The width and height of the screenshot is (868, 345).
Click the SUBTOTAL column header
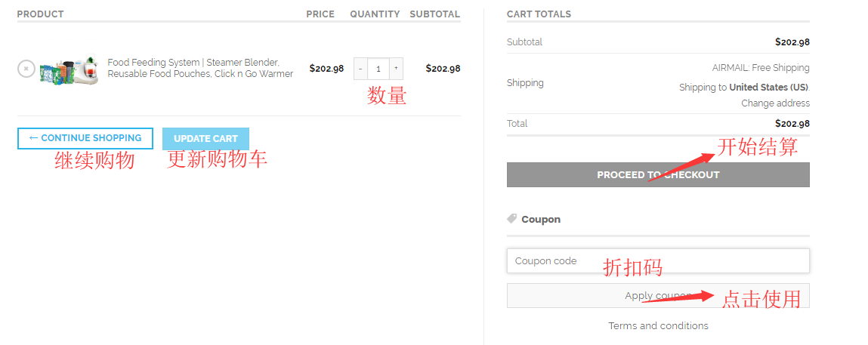(434, 14)
